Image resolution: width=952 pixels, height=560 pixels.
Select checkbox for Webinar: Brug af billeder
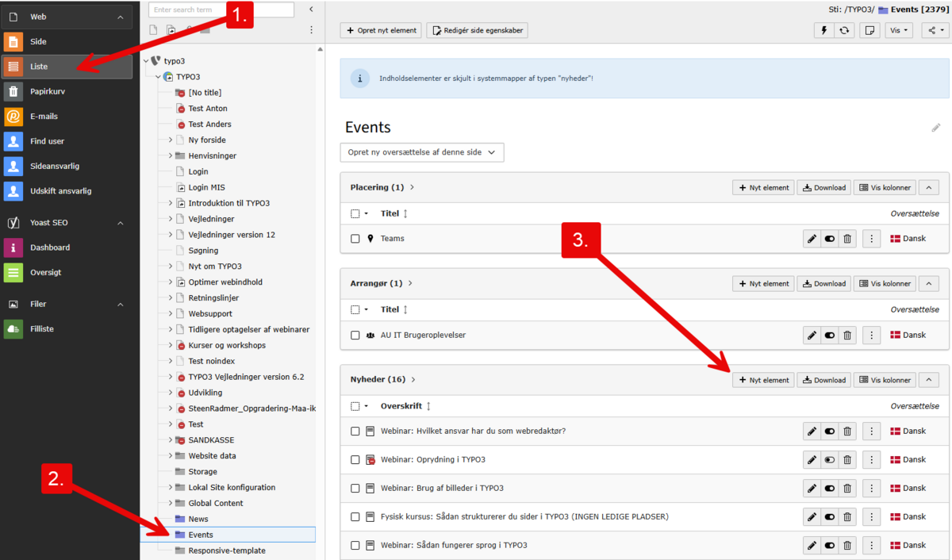pyautogui.click(x=355, y=489)
